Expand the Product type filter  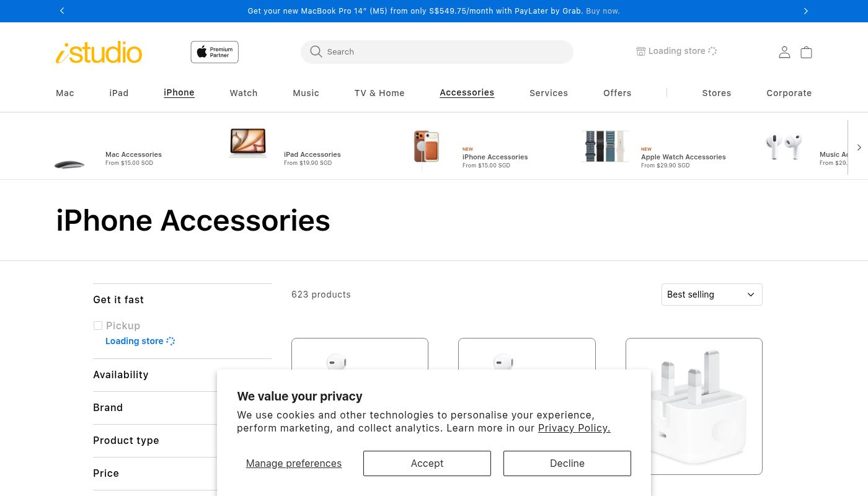click(126, 440)
